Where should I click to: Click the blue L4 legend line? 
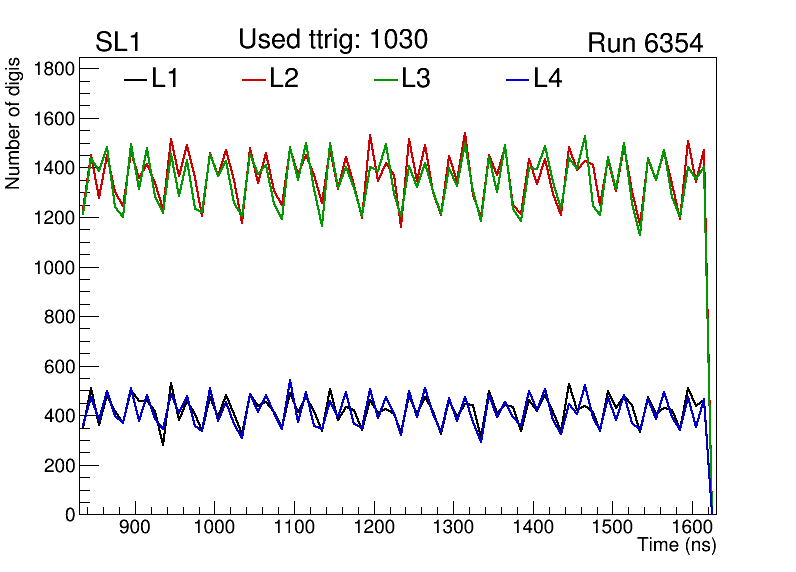point(516,80)
